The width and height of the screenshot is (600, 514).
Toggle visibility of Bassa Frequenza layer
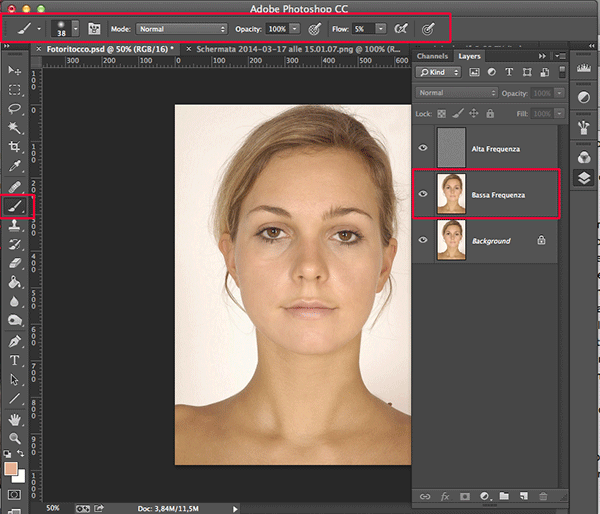point(423,194)
